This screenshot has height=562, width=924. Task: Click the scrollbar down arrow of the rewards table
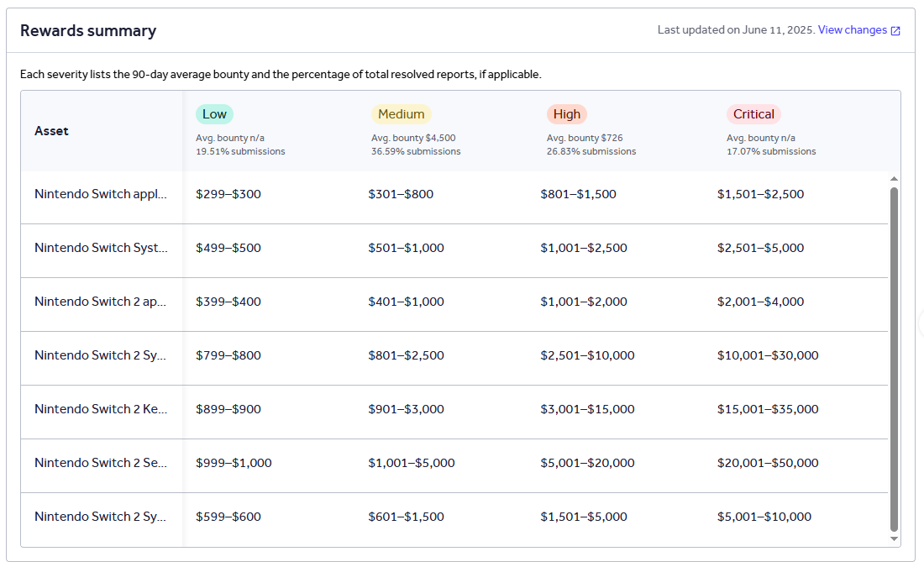point(894,538)
